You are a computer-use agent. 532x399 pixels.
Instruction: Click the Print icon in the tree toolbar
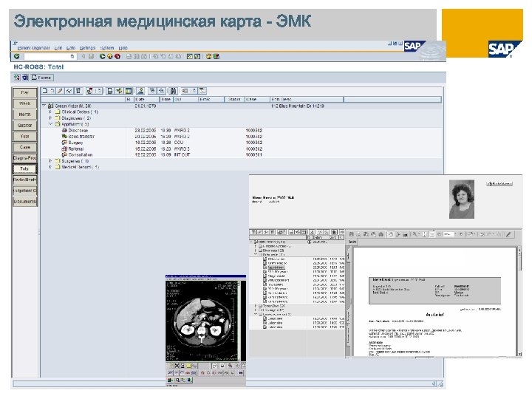coord(110,91)
